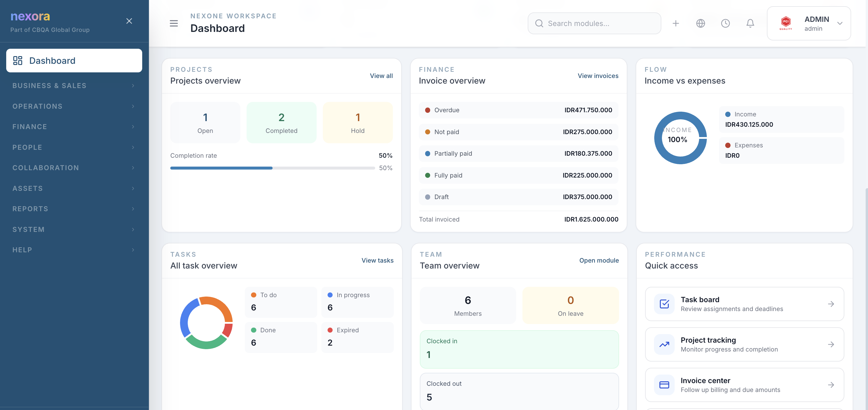868x410 pixels.
Task: Click View all in Projects overview
Action: pyautogui.click(x=381, y=76)
